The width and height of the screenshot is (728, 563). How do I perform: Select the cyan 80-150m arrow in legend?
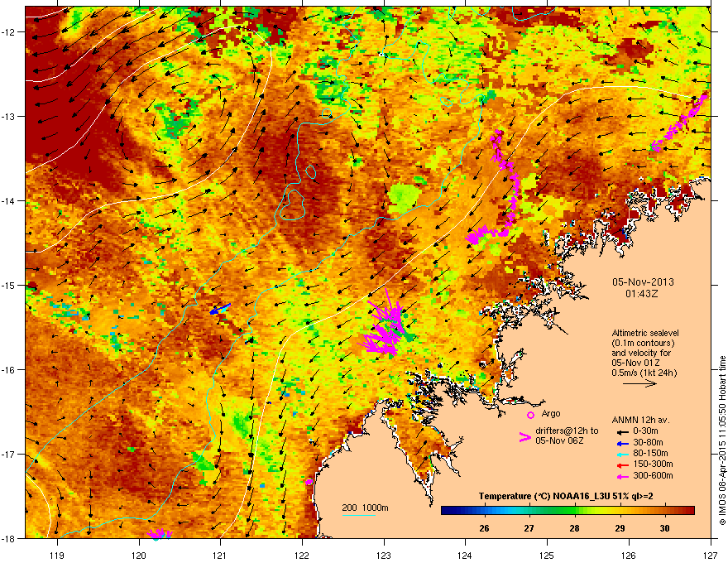click(x=621, y=454)
